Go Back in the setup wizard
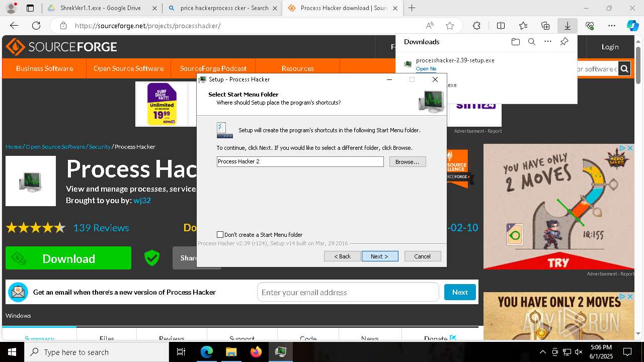Viewport: 644px width, 362px height. tap(343, 256)
